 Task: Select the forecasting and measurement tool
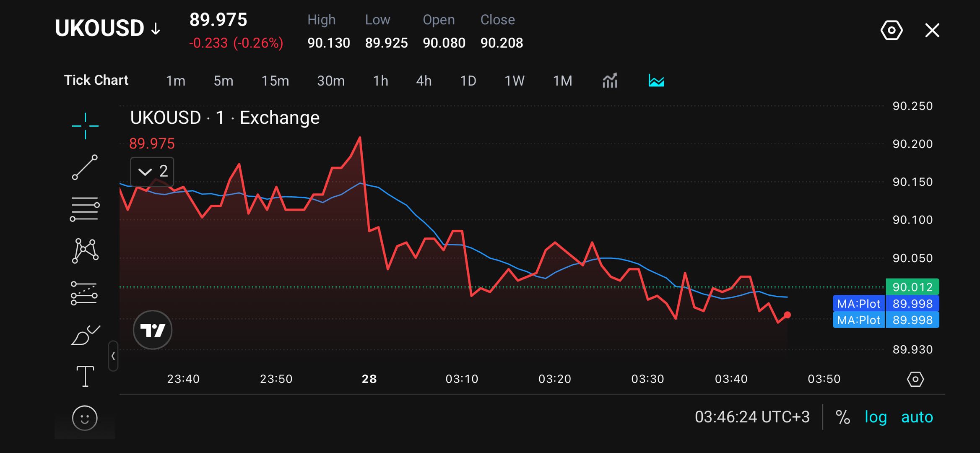coord(84,293)
